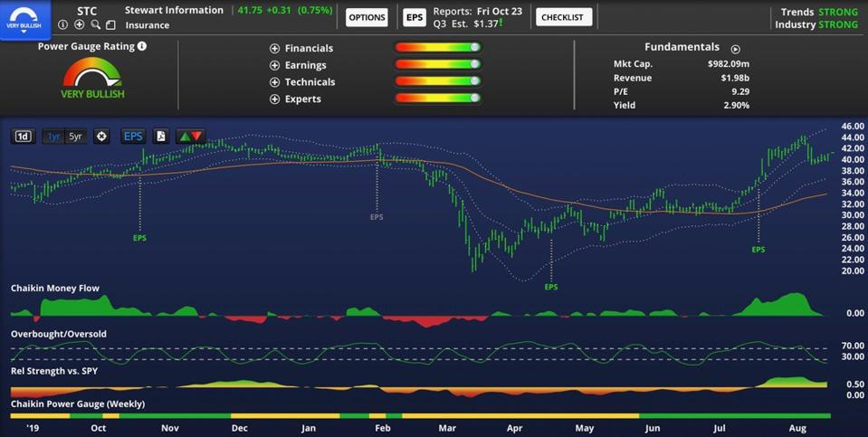This screenshot has height=437, width=868.
Task: Click the EPS button in the header
Action: pyautogui.click(x=414, y=18)
